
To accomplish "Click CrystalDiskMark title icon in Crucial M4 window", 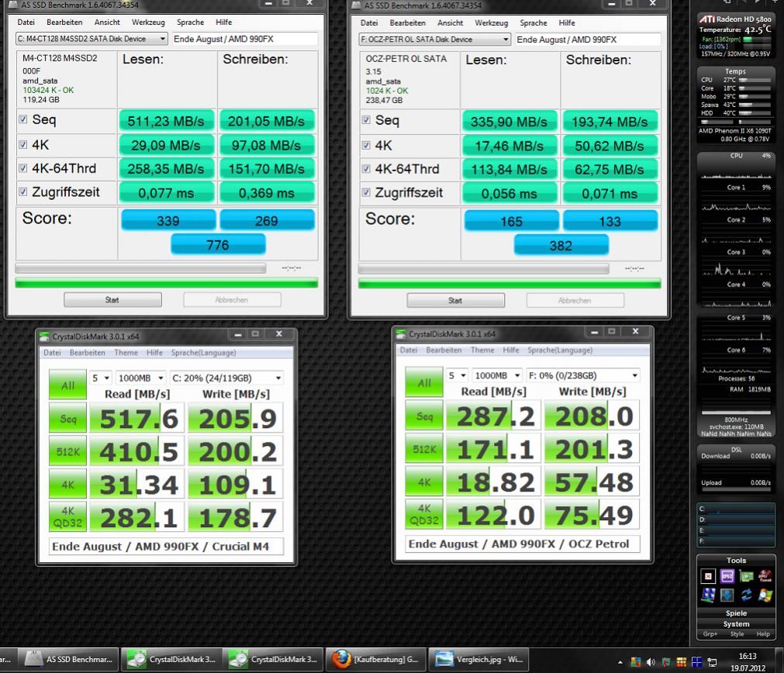I will click(x=44, y=336).
